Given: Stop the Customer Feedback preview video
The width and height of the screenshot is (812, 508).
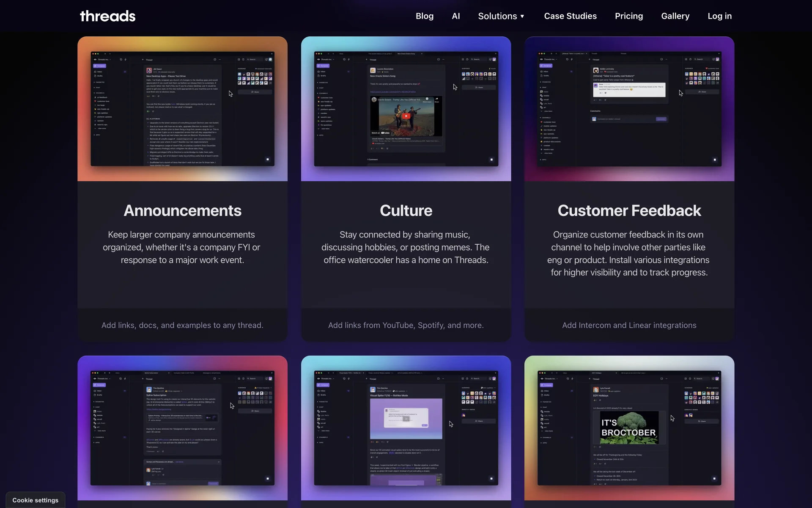Looking at the screenshot, I should pyautogui.click(x=715, y=159).
